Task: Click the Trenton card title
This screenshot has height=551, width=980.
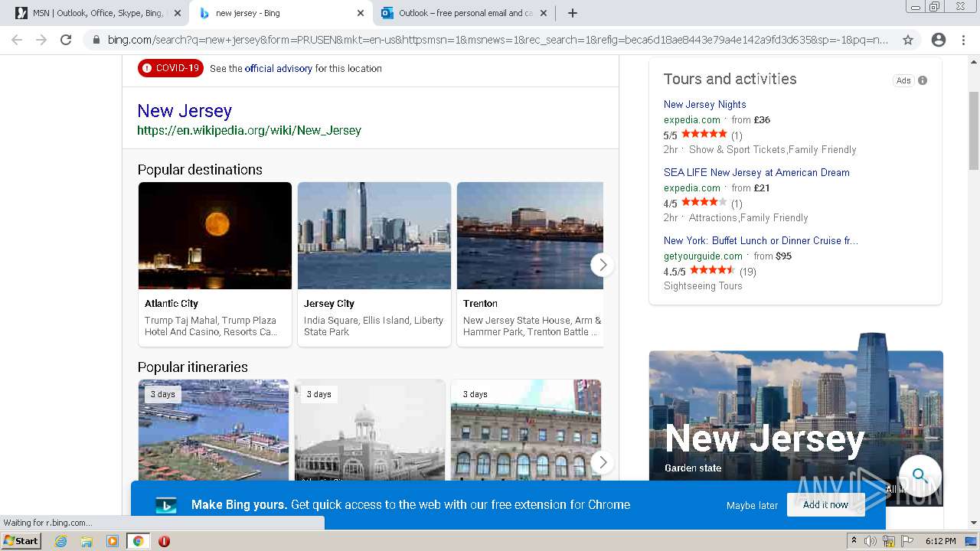Action: click(480, 303)
